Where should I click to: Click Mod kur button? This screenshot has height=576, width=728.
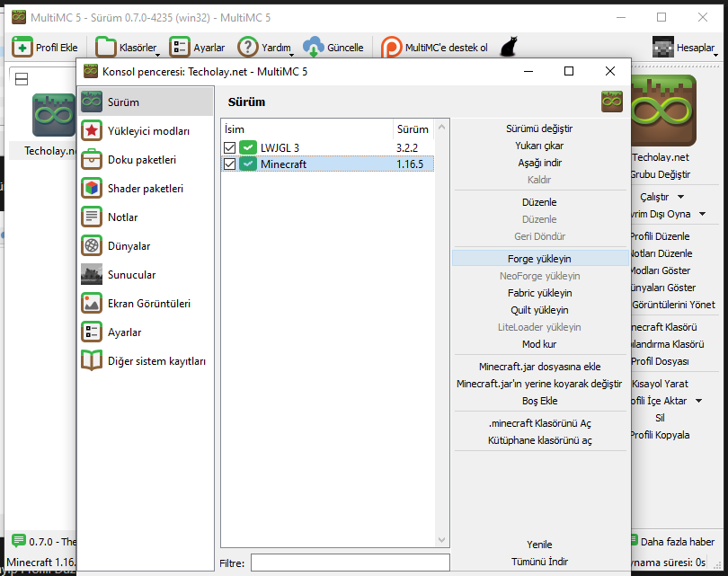coord(539,344)
